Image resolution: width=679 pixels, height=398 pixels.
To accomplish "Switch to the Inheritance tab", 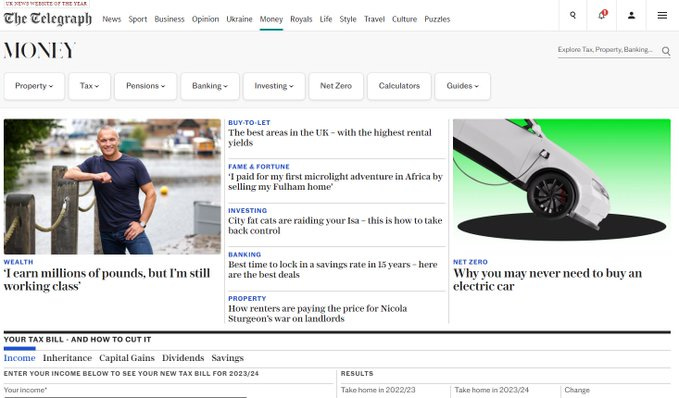I will (67, 358).
